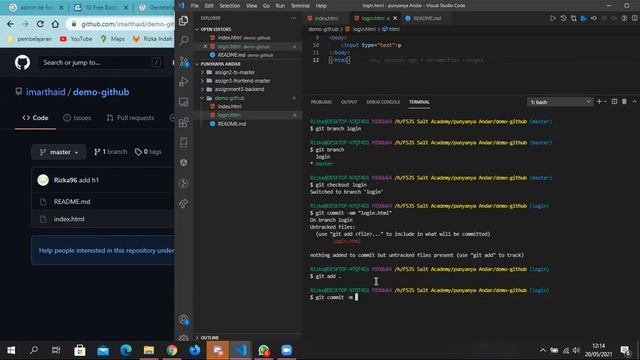Switch to the README.md editor tab

click(x=427, y=18)
